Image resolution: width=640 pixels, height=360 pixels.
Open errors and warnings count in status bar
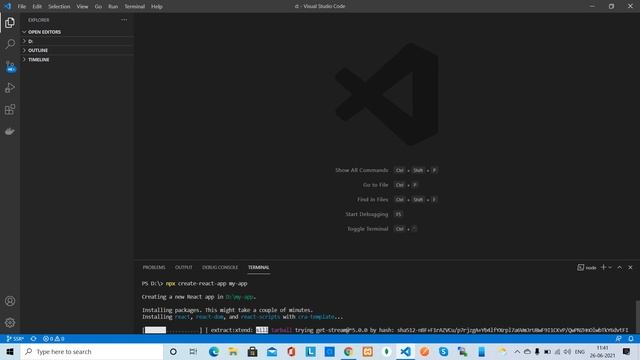pyautogui.click(x=53, y=339)
